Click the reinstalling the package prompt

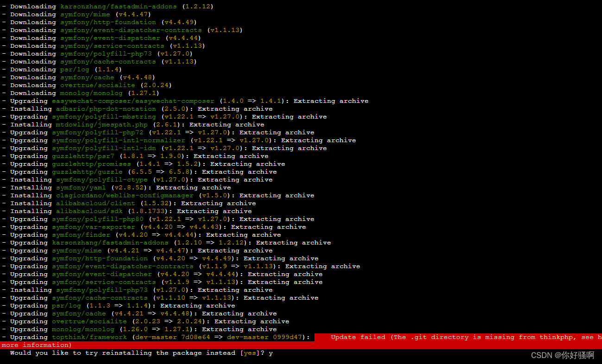(142, 353)
